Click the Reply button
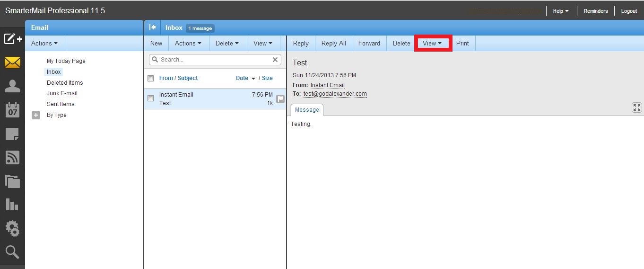 [x=301, y=43]
